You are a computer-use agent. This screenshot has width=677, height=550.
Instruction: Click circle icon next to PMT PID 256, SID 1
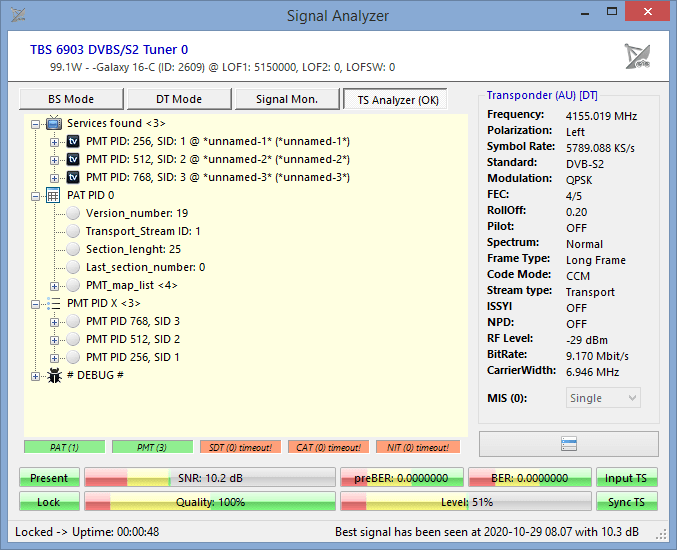73,357
